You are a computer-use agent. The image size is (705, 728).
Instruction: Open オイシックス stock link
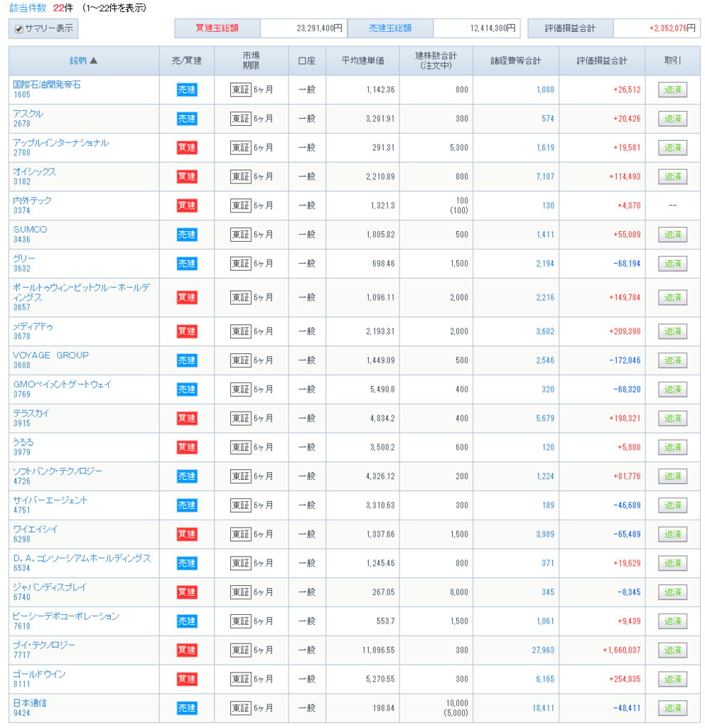pyautogui.click(x=34, y=171)
